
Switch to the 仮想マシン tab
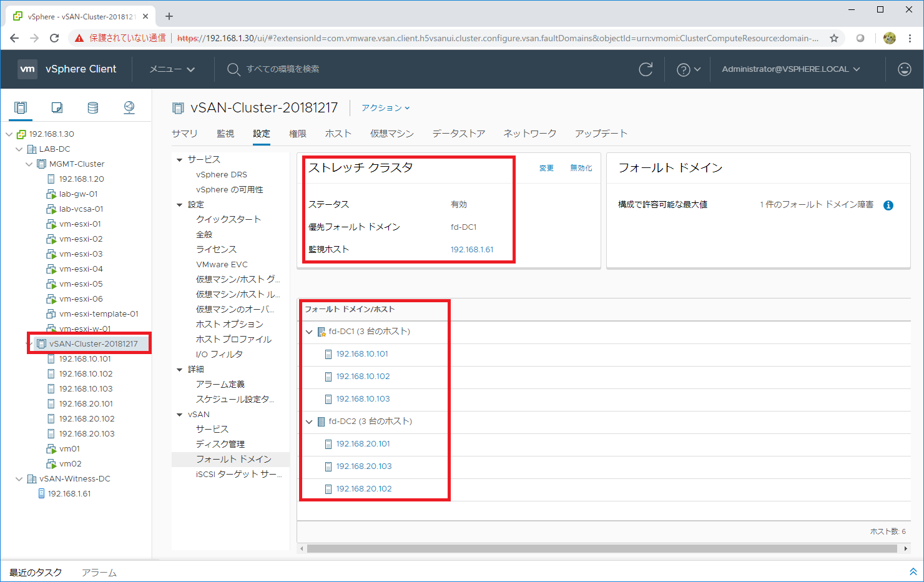coord(392,134)
